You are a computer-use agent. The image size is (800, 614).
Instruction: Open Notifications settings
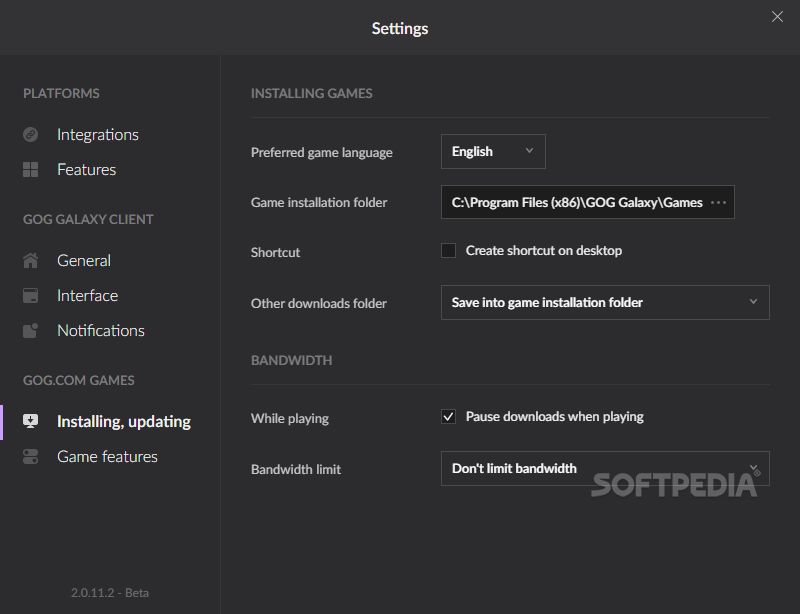pyautogui.click(x=101, y=330)
